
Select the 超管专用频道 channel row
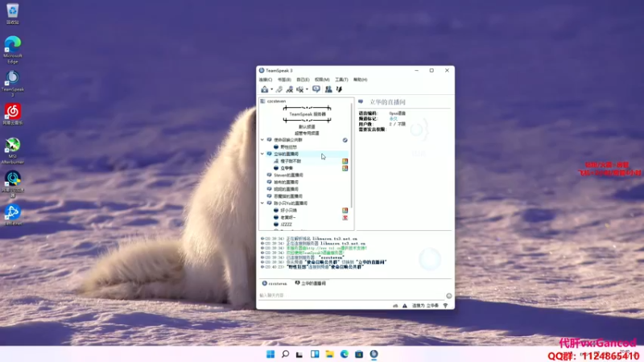[307, 133]
